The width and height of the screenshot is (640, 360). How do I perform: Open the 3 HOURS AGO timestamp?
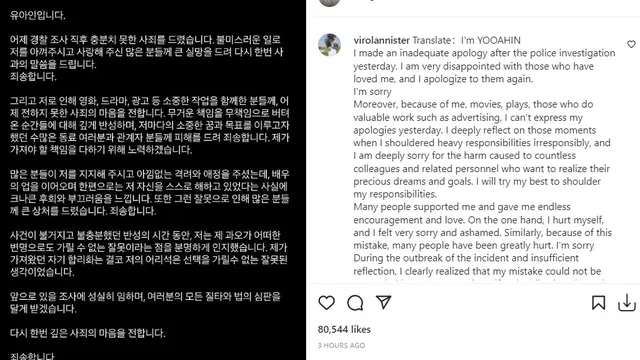point(342,345)
